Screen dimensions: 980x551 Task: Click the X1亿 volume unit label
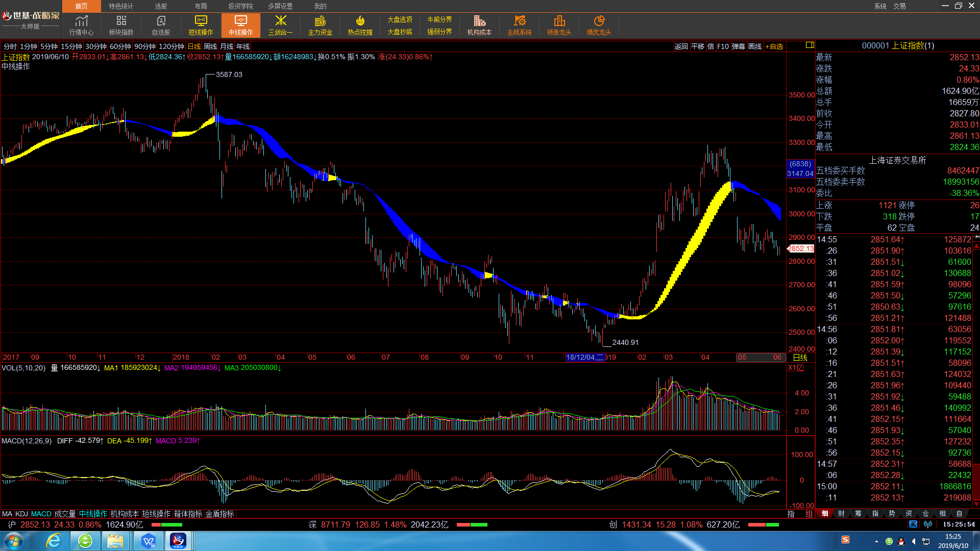tap(796, 367)
